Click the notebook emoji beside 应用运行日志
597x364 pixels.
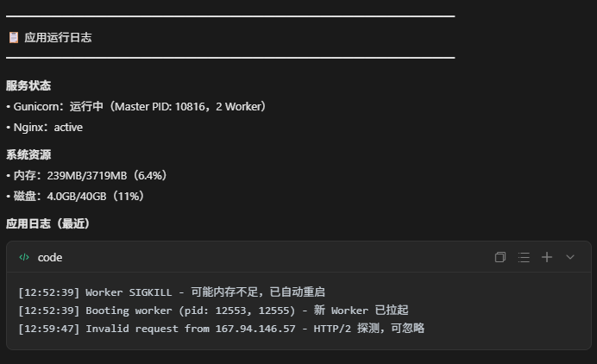click(14, 38)
